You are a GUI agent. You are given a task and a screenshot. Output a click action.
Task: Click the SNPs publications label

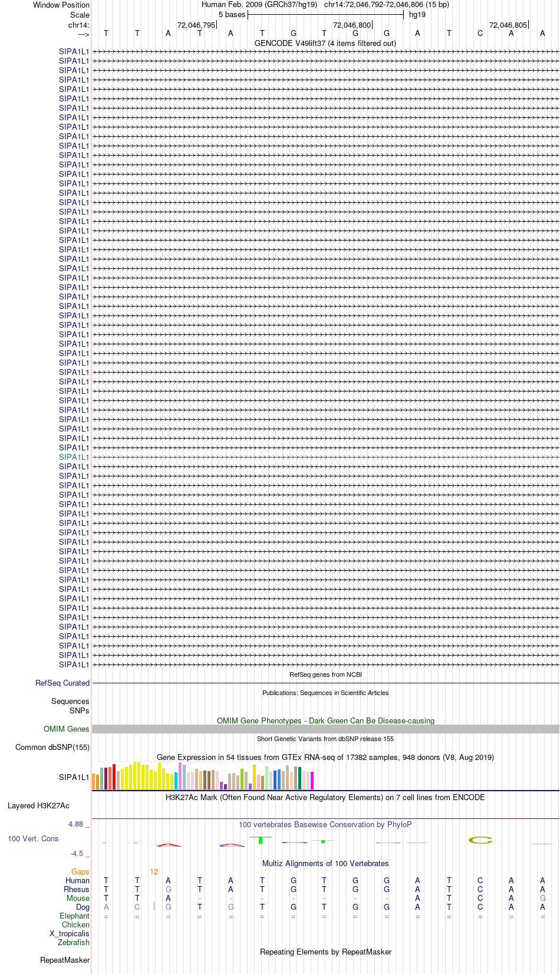coord(80,710)
